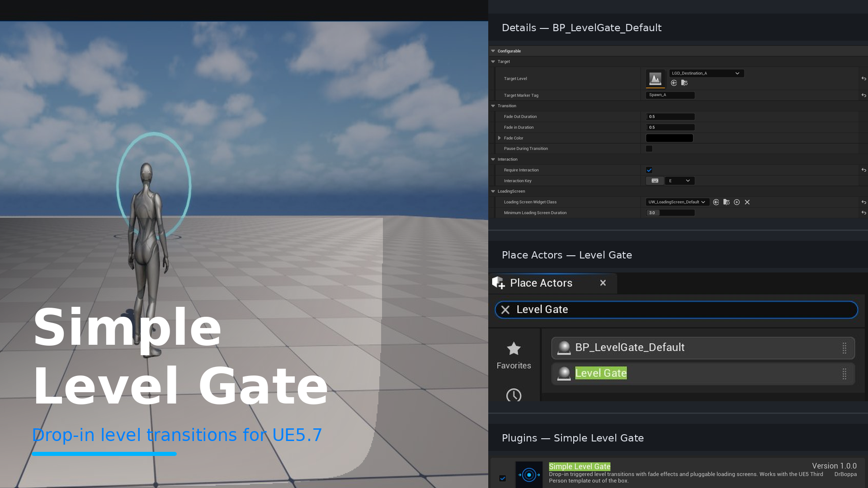
Task: Open Recently Placed clock category
Action: pyautogui.click(x=514, y=395)
